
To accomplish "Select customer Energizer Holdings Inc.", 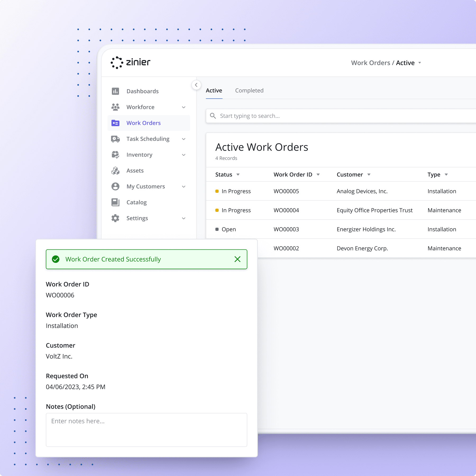I will (366, 229).
